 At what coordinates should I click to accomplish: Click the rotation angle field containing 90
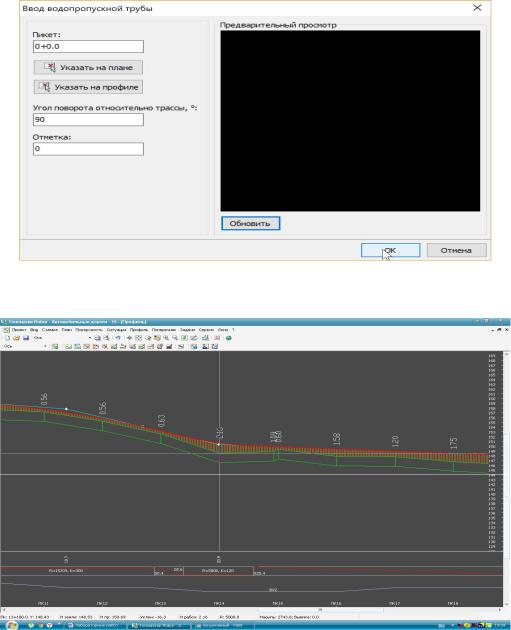click(x=88, y=119)
